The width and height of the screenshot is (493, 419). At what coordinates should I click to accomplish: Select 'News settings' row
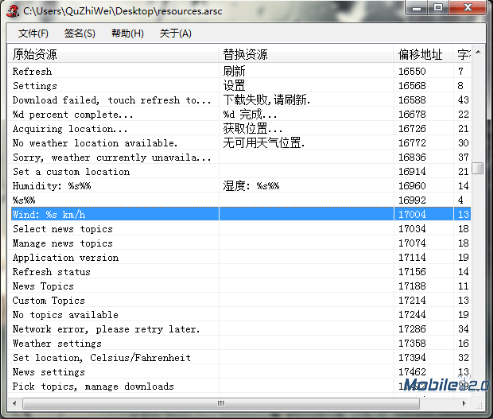coord(239,372)
